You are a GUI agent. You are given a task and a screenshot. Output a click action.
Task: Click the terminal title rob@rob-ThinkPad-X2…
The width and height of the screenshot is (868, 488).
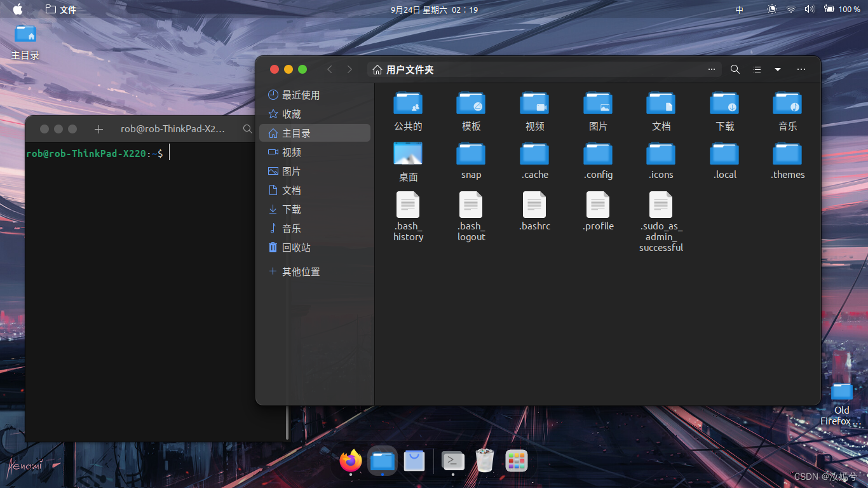tap(173, 129)
